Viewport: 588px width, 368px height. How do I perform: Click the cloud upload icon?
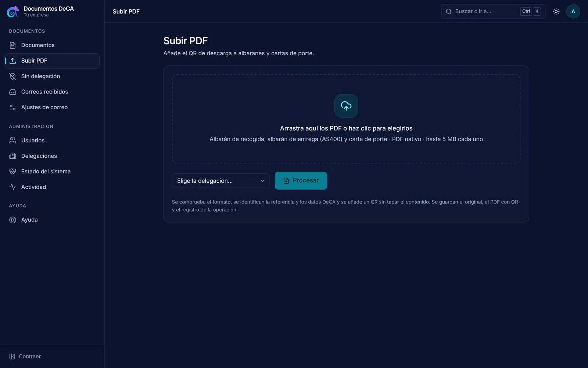(x=346, y=106)
